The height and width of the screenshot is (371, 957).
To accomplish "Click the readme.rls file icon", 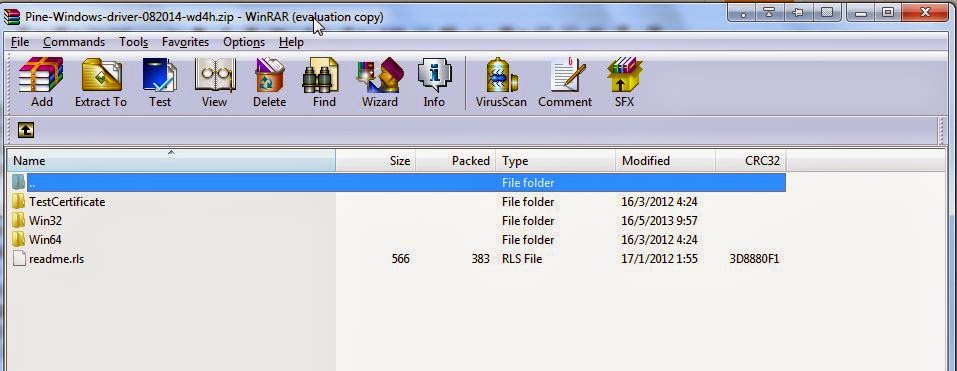I will pos(19,258).
